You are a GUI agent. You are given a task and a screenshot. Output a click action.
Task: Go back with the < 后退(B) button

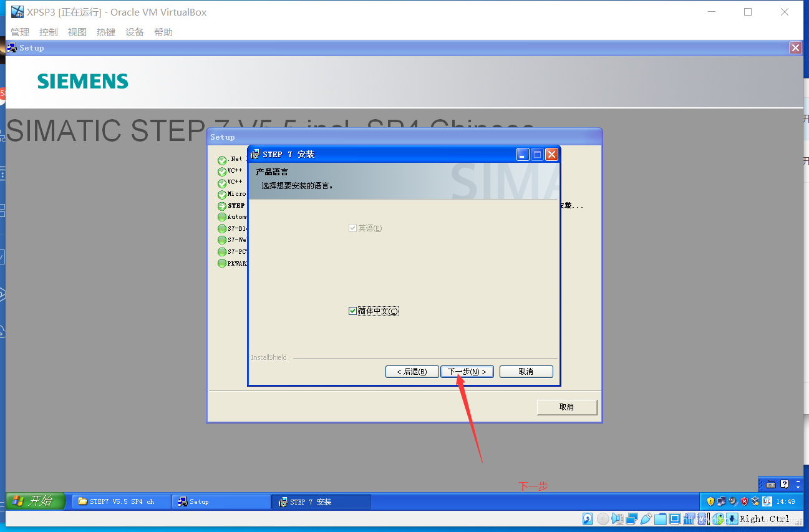(412, 372)
